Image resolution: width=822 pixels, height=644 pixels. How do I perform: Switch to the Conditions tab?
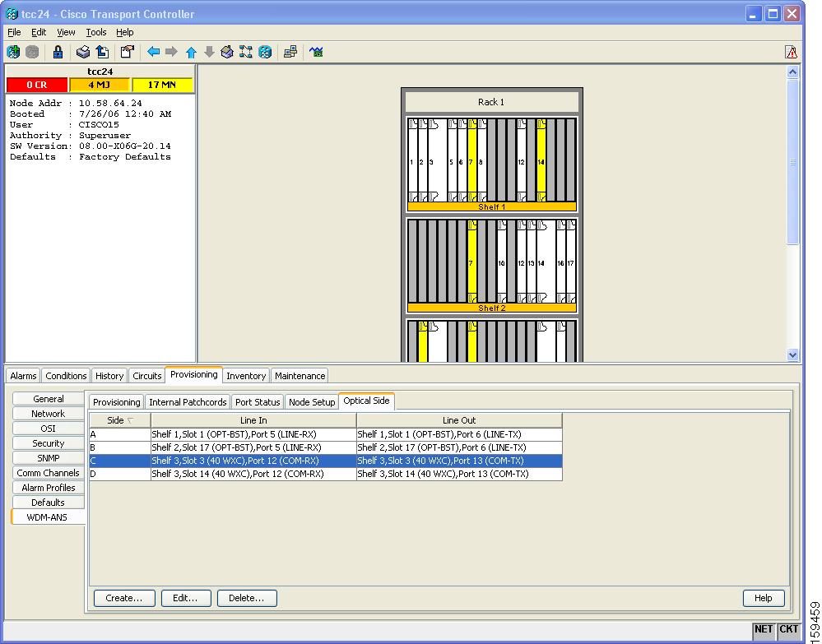point(66,376)
